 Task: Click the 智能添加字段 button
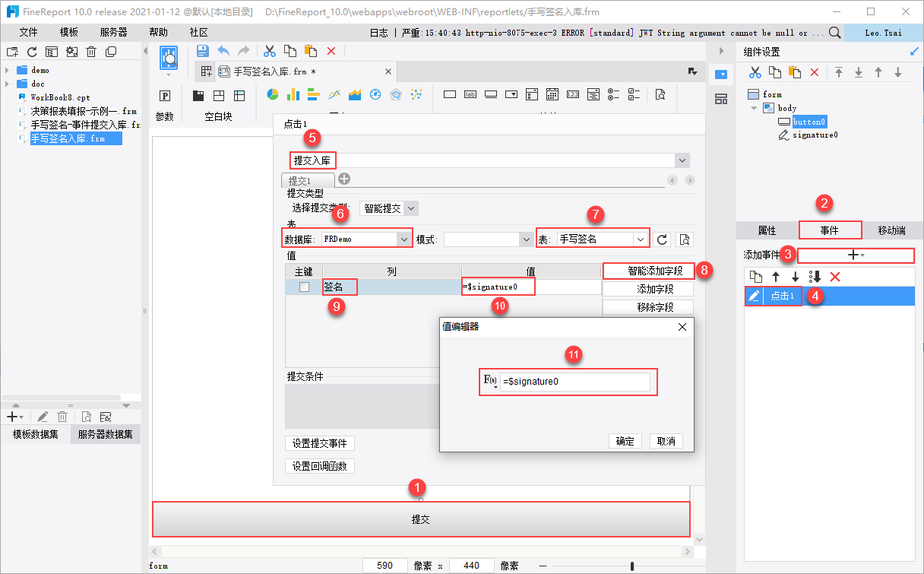point(648,270)
